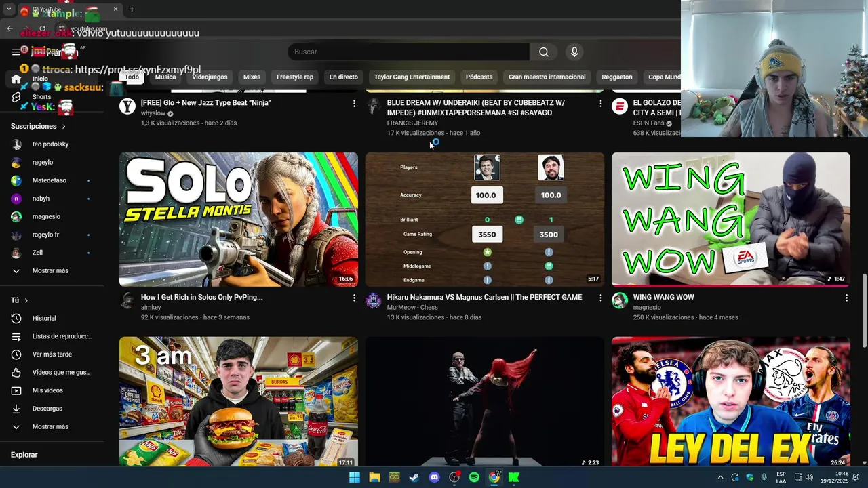Screen dimensions: 868x488
Task: Select the Freestyle rap filter chip
Action: point(295,77)
